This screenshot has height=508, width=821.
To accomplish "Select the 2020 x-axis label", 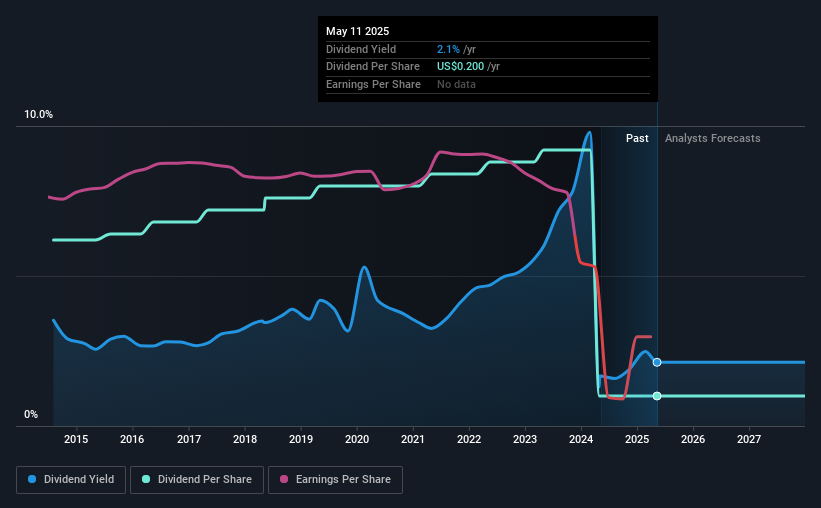I will click(357, 439).
